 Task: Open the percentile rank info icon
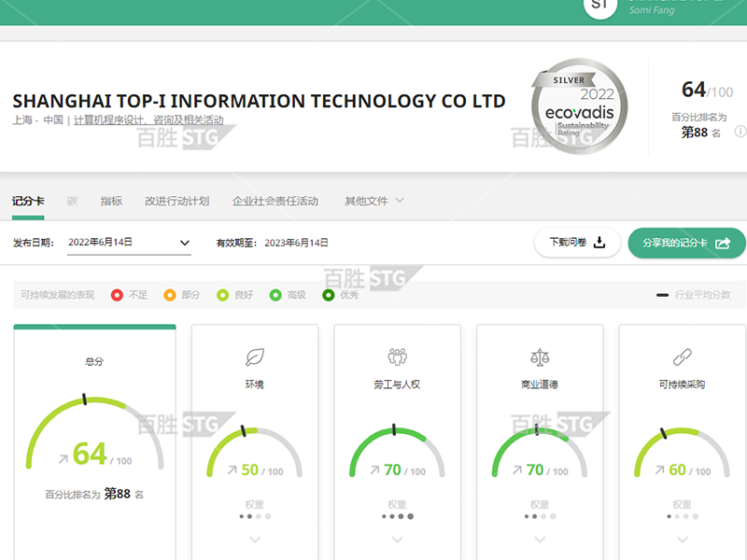740,132
